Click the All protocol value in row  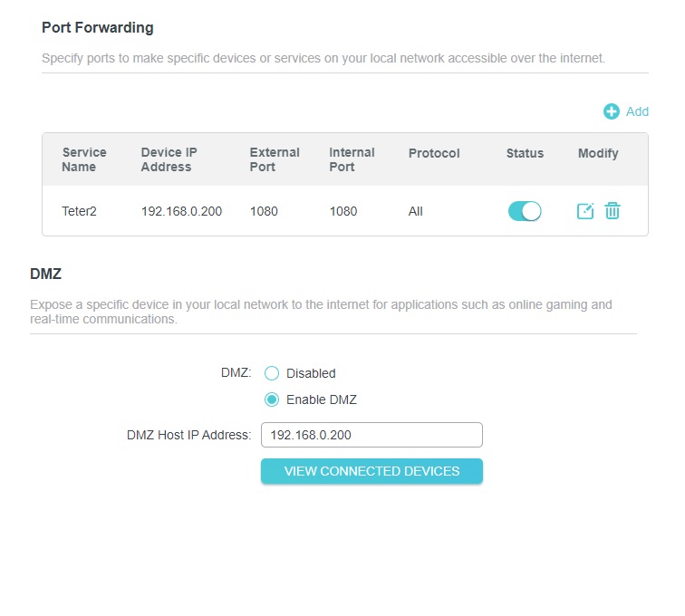pos(416,211)
